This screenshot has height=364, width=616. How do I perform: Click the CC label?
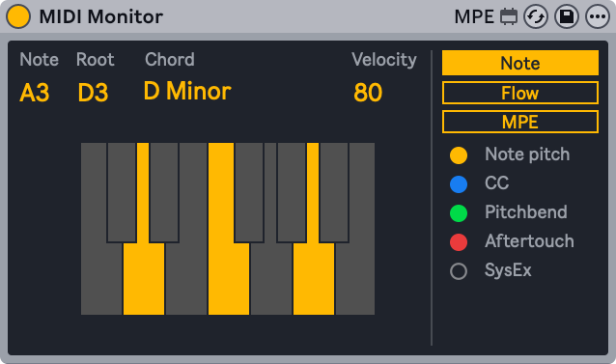click(496, 183)
